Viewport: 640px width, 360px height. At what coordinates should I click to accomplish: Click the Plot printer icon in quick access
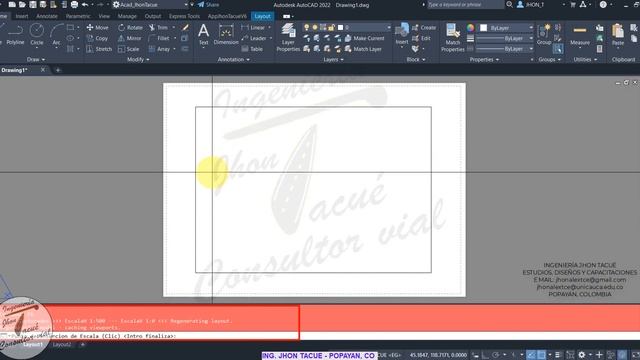74,4
